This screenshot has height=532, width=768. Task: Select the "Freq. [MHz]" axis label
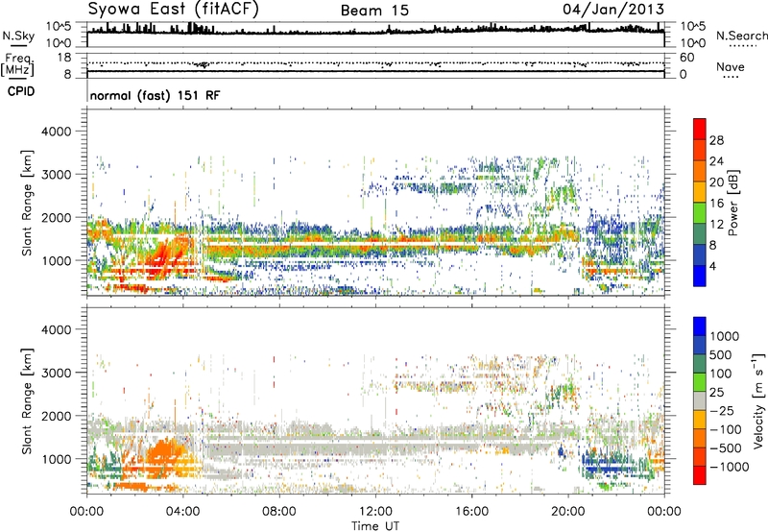[17, 64]
